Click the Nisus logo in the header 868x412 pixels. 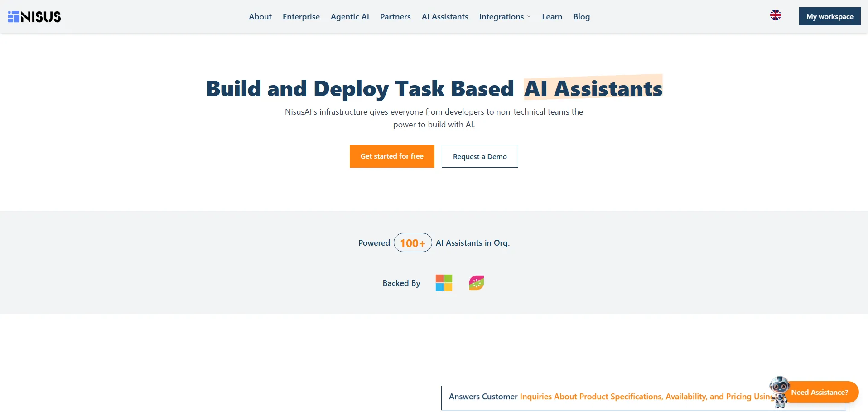34,17
